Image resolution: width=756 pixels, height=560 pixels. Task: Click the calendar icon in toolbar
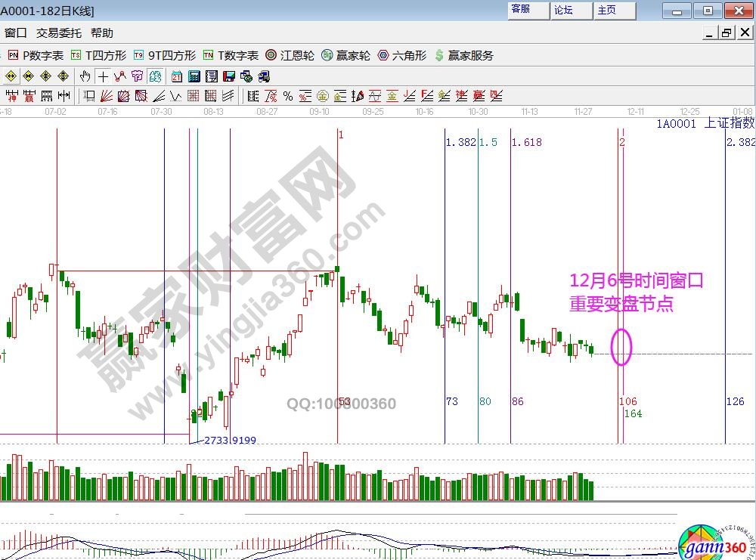pos(176,76)
